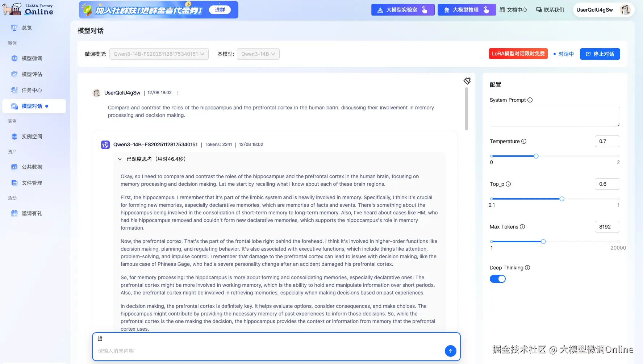This screenshot has width=643, height=364.
Task: Collapse the 已深度思考 reasoning section
Action: pos(120,159)
